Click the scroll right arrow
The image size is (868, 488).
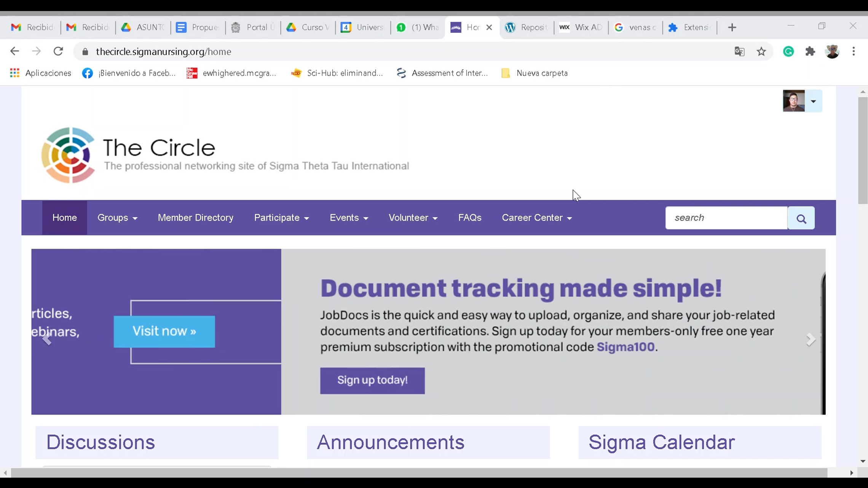tap(851, 473)
